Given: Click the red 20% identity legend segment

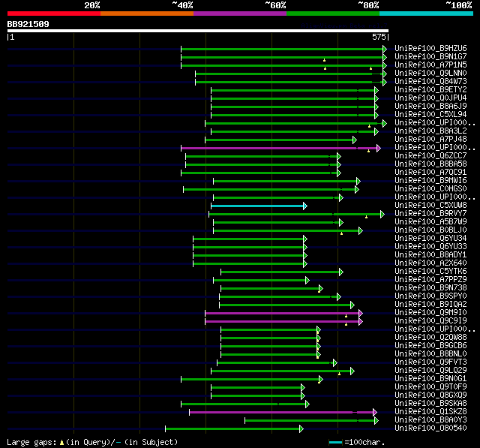Looking at the screenshot, I should 54,14.
